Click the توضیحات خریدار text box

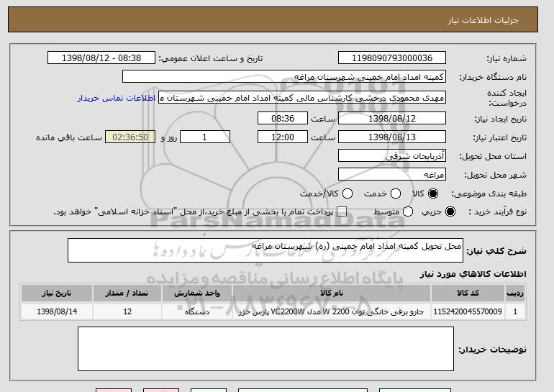[265, 349]
